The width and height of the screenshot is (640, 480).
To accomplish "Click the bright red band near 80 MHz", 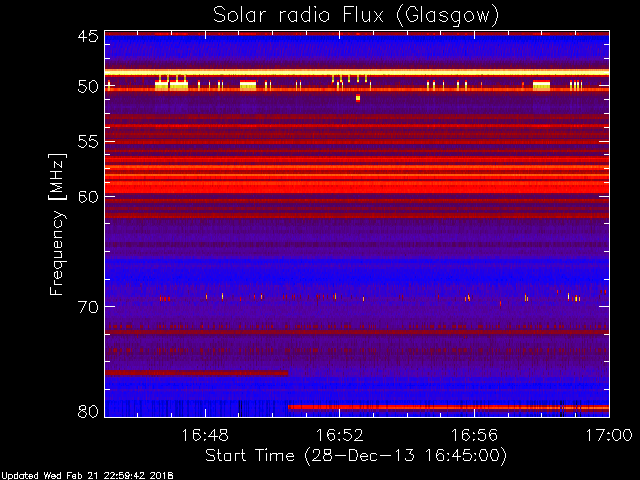I will tap(448, 407).
